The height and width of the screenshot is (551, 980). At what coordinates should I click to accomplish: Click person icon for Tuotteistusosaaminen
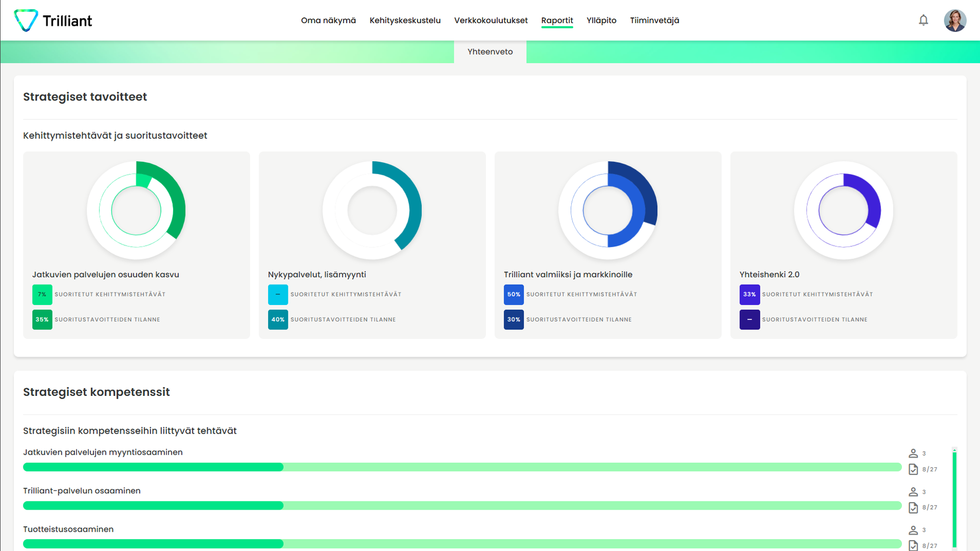(x=913, y=530)
